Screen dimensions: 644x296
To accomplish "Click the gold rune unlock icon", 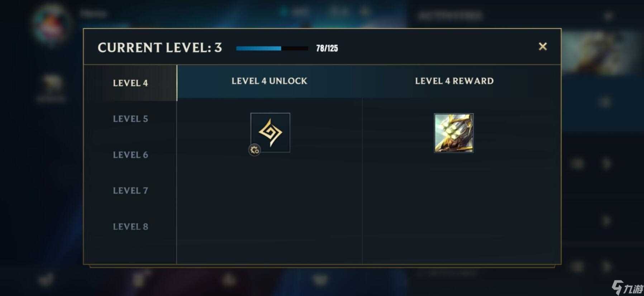I will [271, 133].
